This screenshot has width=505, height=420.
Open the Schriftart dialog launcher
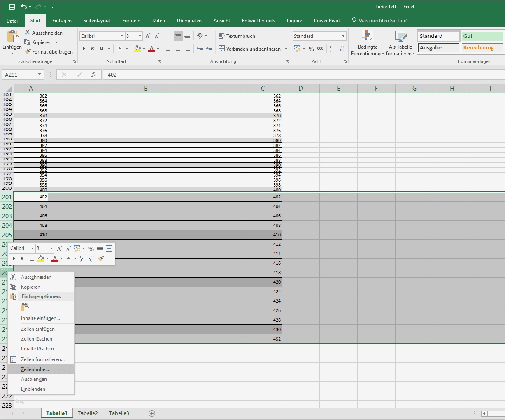[159, 62]
